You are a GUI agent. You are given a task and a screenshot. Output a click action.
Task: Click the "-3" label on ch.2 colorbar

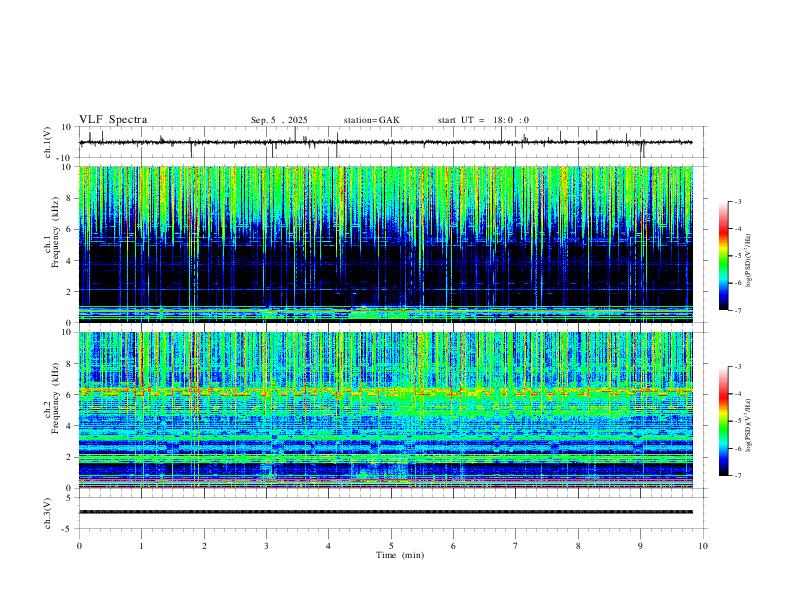click(737, 367)
